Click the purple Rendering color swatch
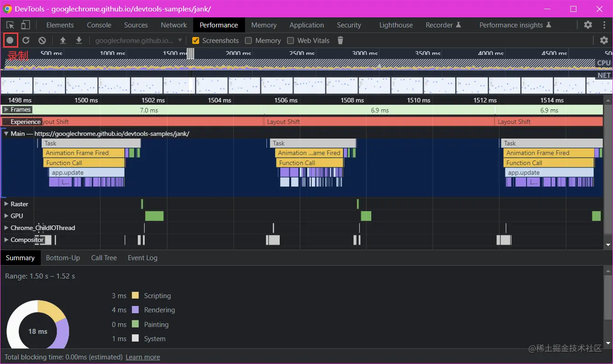613x364 pixels. point(135,310)
